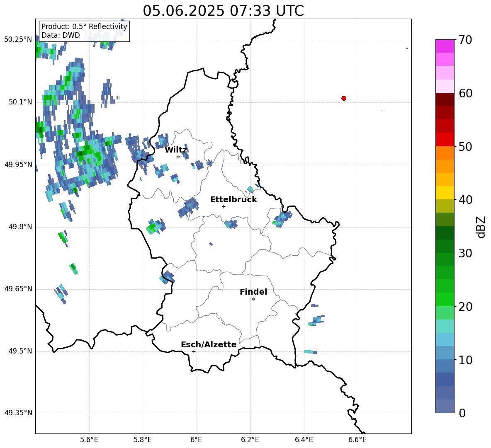
Task: Click the dBZ colorbar label
Action: tap(481, 227)
